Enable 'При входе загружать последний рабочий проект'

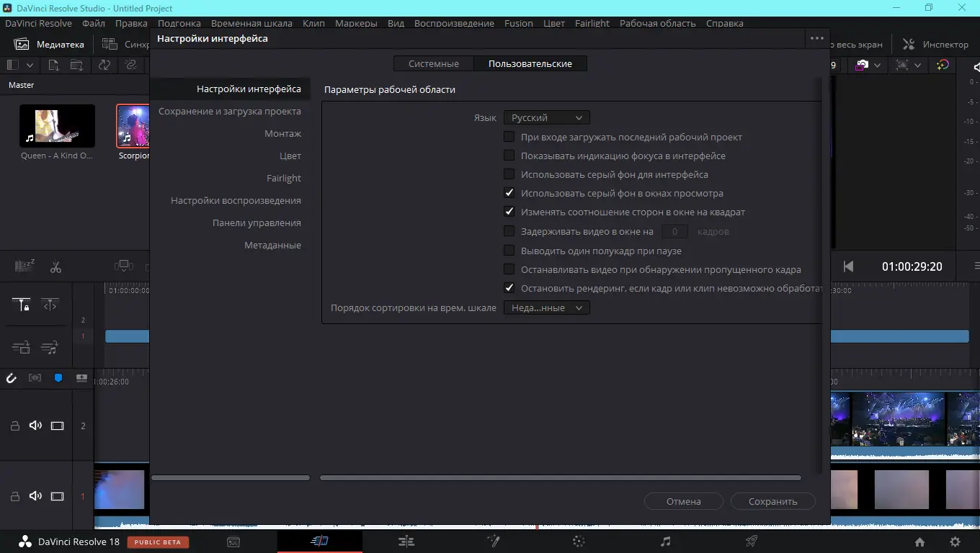pyautogui.click(x=509, y=136)
